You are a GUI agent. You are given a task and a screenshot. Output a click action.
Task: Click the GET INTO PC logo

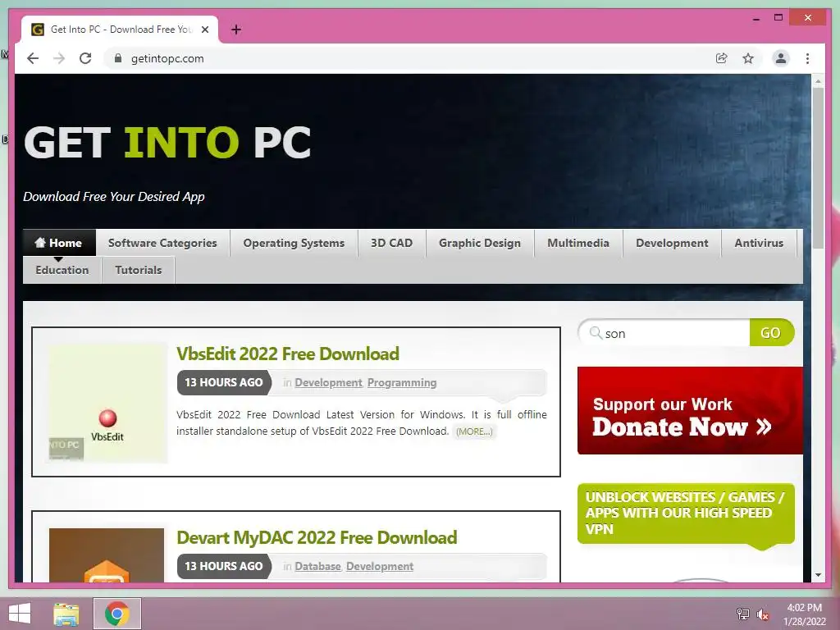click(x=167, y=142)
